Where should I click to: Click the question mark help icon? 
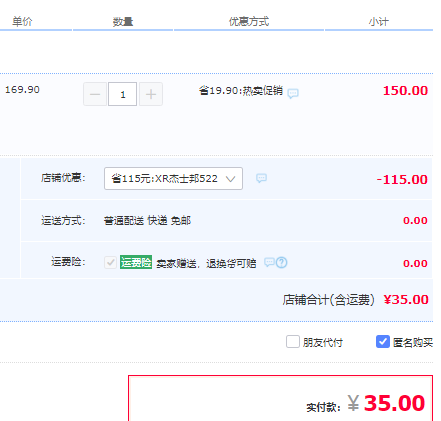282,263
